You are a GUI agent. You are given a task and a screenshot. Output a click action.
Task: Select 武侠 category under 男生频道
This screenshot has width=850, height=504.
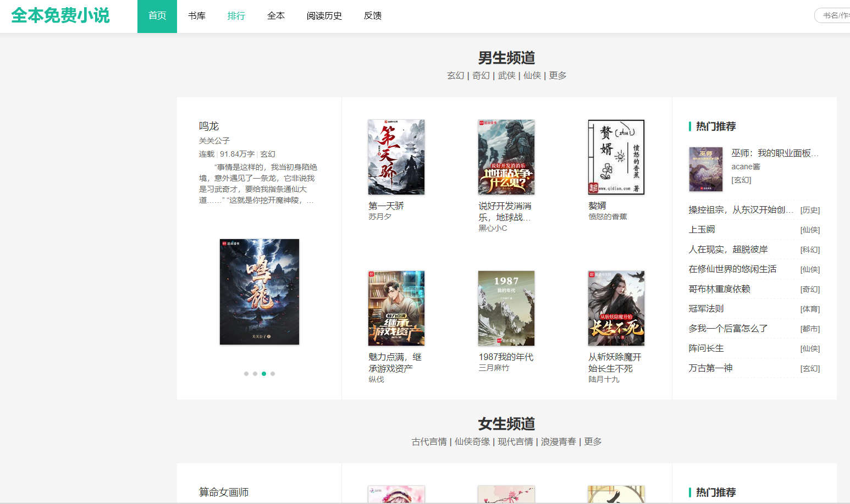[506, 76]
